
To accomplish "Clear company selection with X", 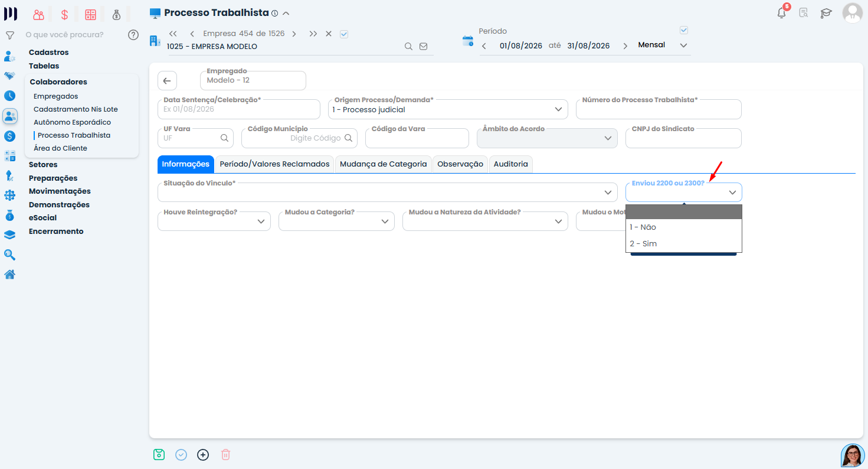I will (x=329, y=34).
